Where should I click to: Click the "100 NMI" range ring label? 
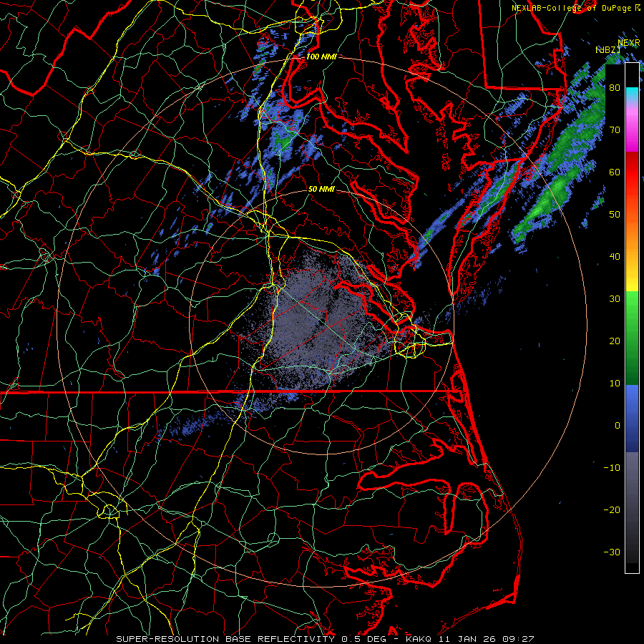coord(321,57)
